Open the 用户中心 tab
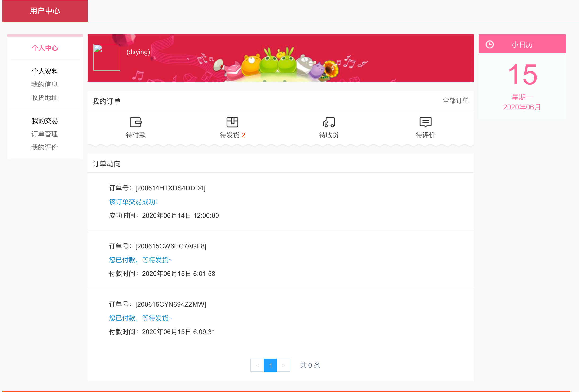 pyautogui.click(x=45, y=11)
